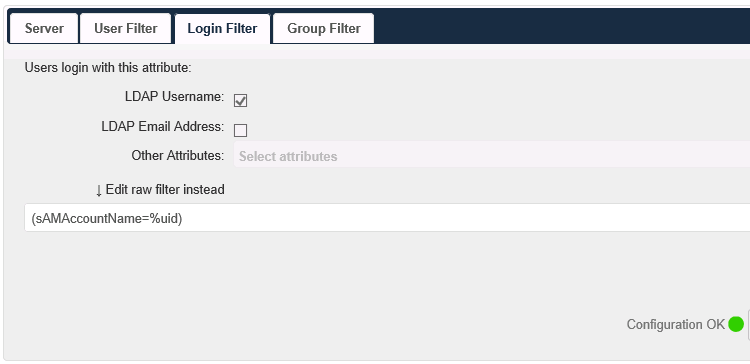
Task: Click the Users login with this attribute heading
Action: (108, 67)
